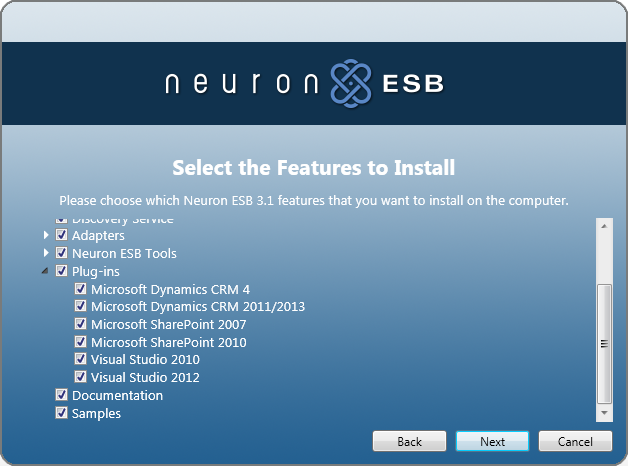The width and height of the screenshot is (628, 466).
Task: Select Microsoft Dynamics CRM 2011/2013 item
Action: (x=198, y=307)
